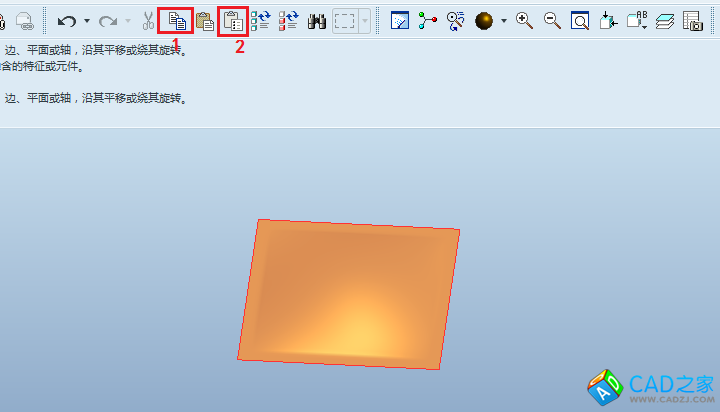Toggle orient mode icon

tap(456, 20)
